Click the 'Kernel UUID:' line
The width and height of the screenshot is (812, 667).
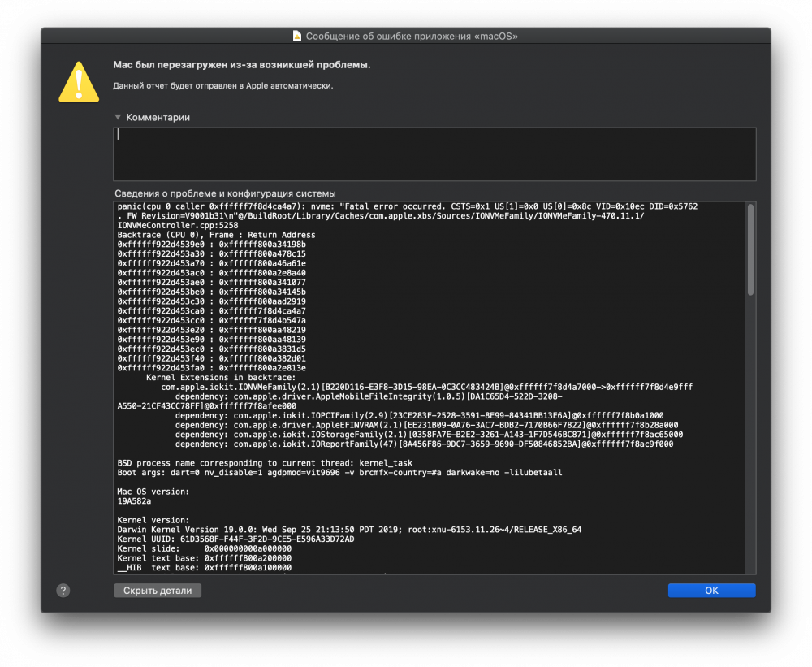[x=235, y=539]
